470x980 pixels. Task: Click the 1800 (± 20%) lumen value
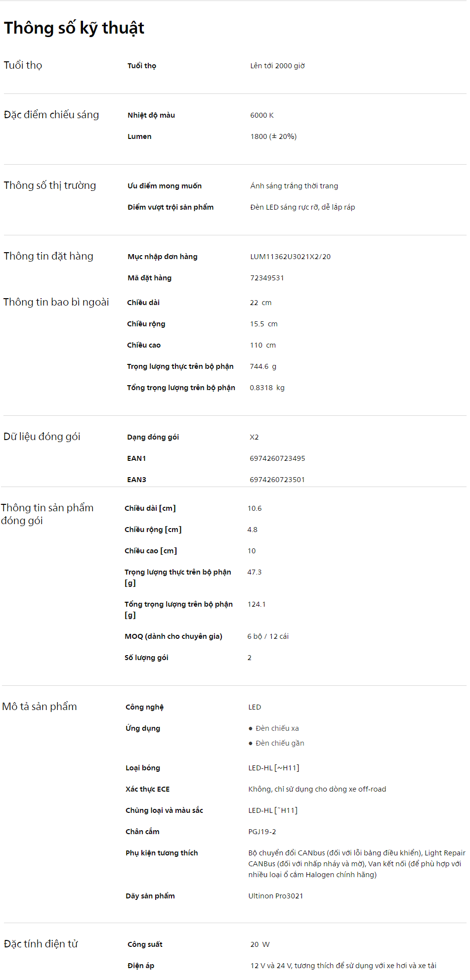click(273, 136)
